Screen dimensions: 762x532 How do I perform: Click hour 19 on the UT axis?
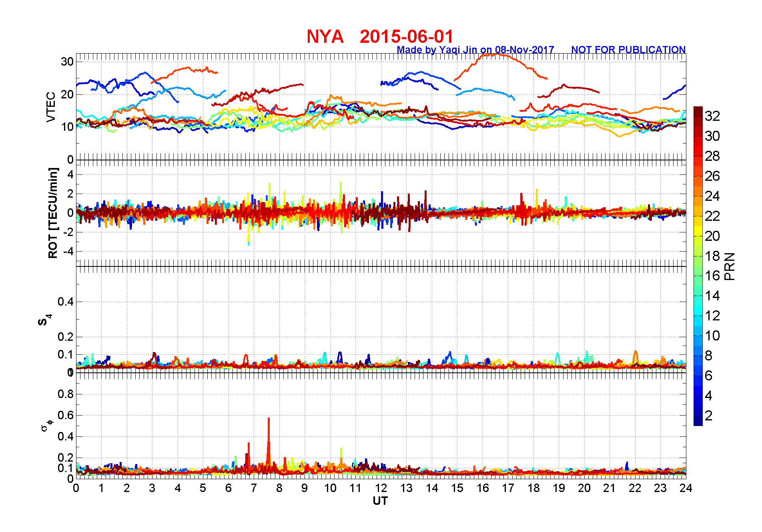tap(559, 488)
